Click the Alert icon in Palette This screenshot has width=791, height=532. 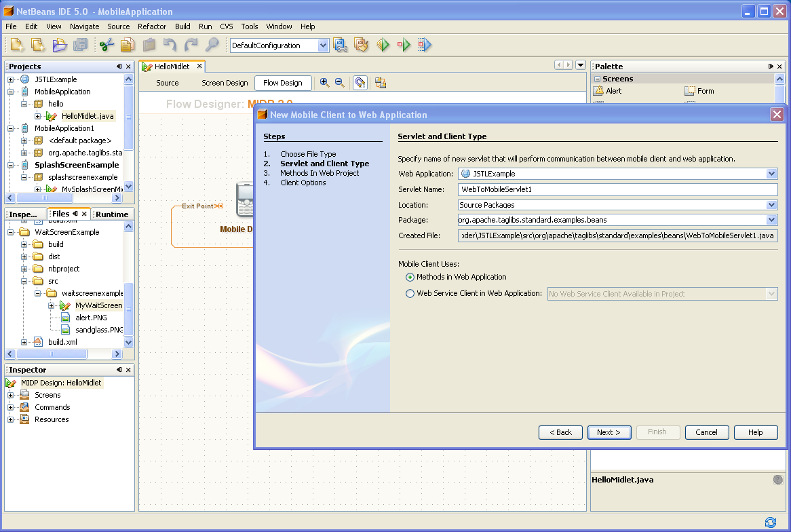tap(599, 91)
